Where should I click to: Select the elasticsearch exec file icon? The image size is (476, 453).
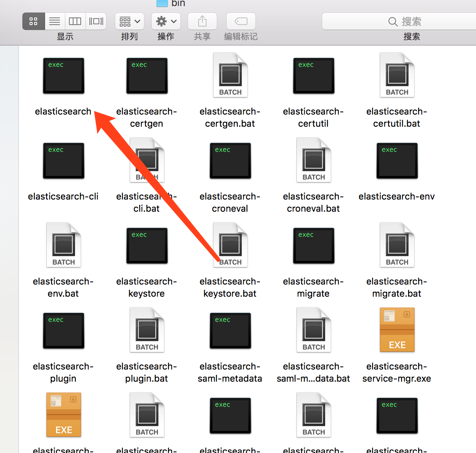(x=63, y=75)
